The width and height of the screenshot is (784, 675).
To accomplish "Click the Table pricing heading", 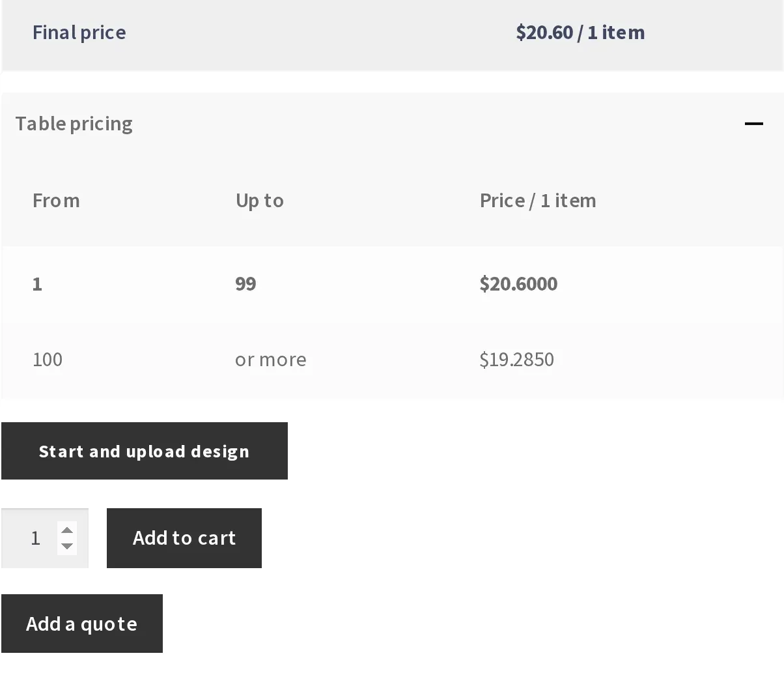I will pyautogui.click(x=74, y=123).
